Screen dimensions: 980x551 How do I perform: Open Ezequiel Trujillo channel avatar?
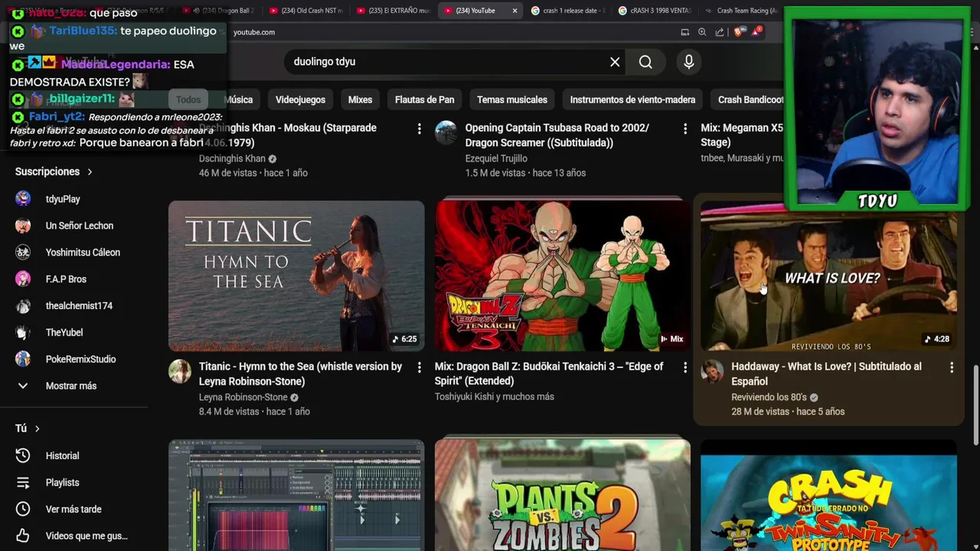(x=446, y=132)
